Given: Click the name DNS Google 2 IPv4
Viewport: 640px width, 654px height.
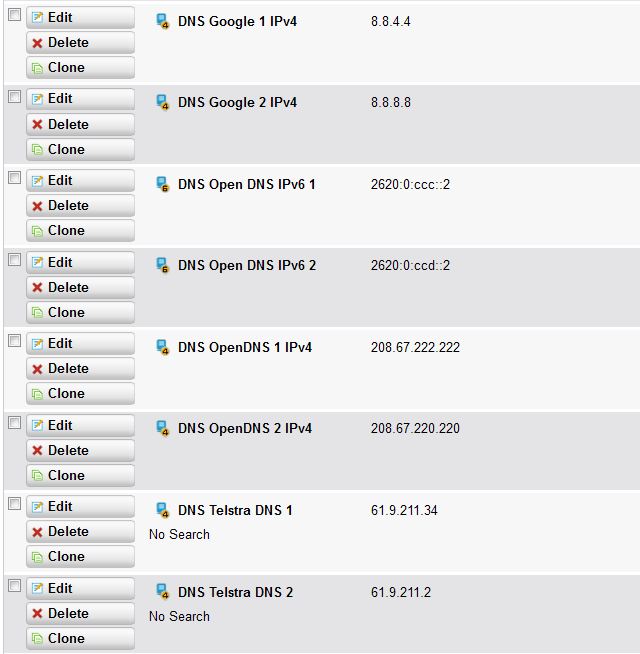Looking at the screenshot, I should pos(237,102).
